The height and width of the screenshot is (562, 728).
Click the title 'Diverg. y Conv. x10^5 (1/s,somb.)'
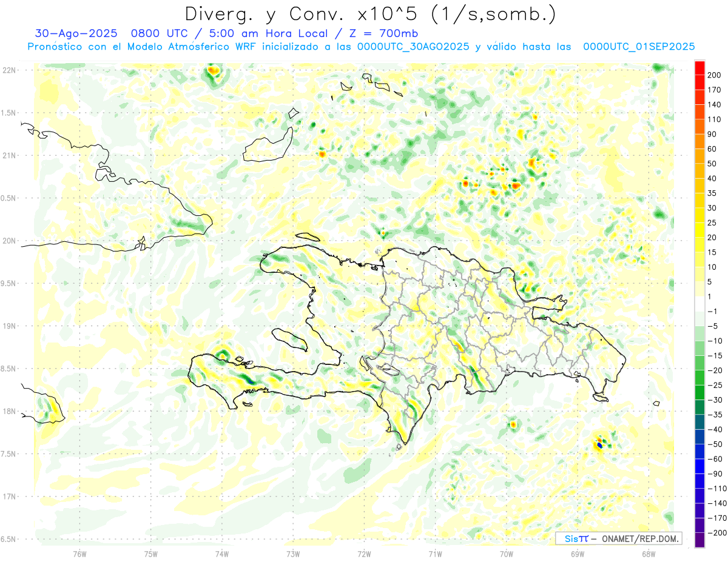coord(370,14)
